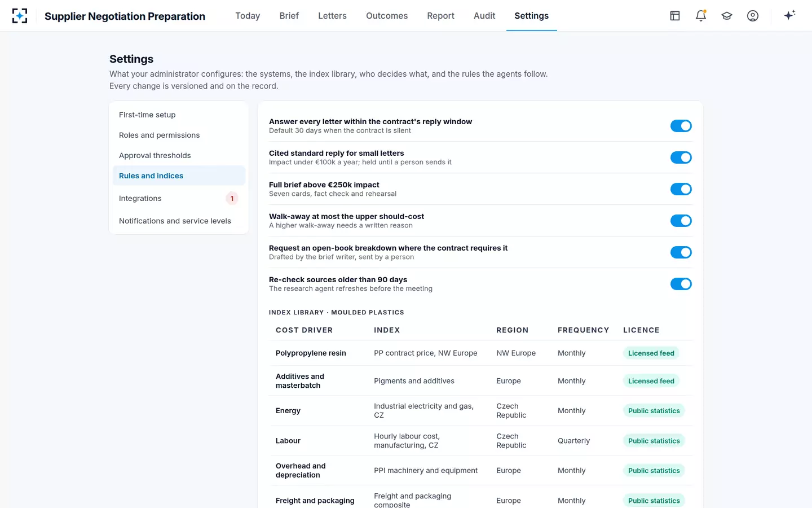Screen dimensions: 812x508
Task: Select the Settings tab
Action: pyautogui.click(x=532, y=16)
